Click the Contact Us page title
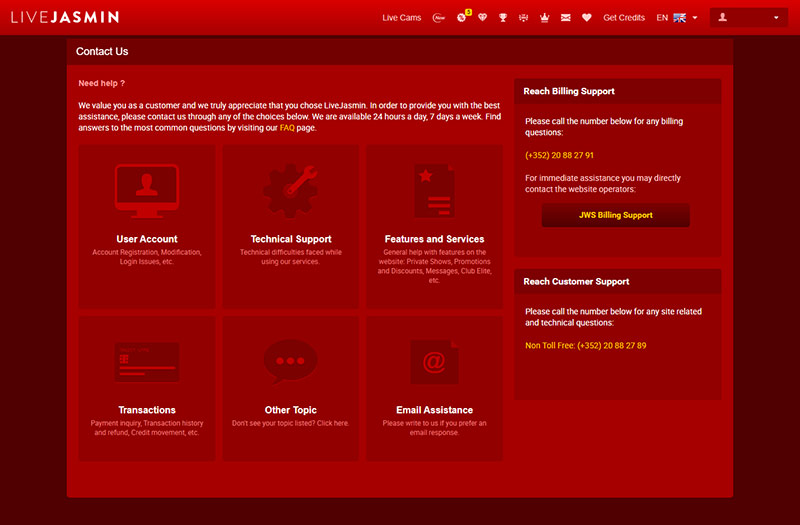Viewport: 800px width, 525px height. [102, 52]
